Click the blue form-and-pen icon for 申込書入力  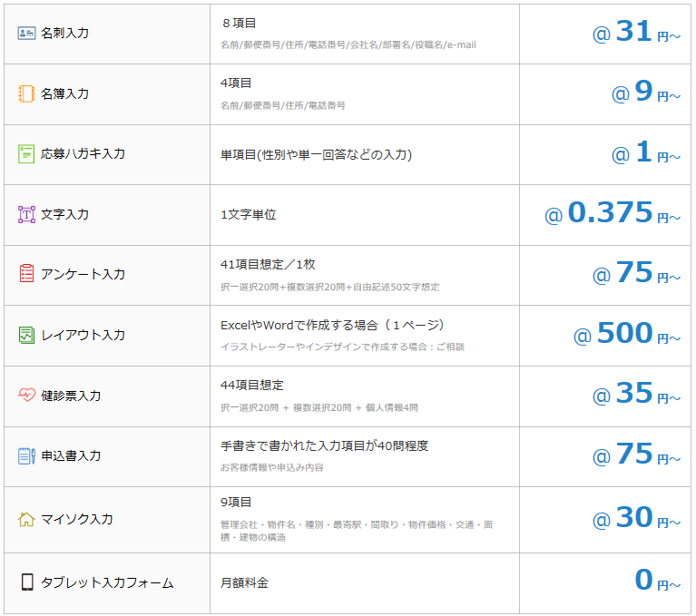26,455
